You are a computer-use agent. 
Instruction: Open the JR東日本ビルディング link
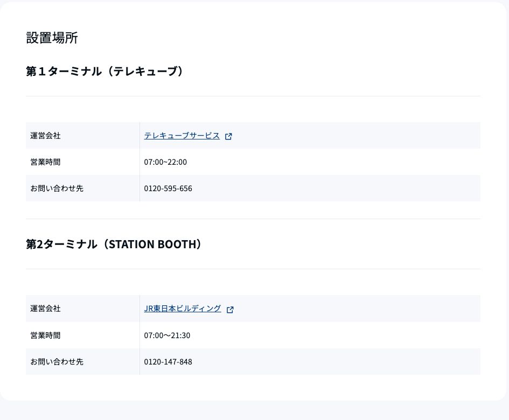(183, 309)
